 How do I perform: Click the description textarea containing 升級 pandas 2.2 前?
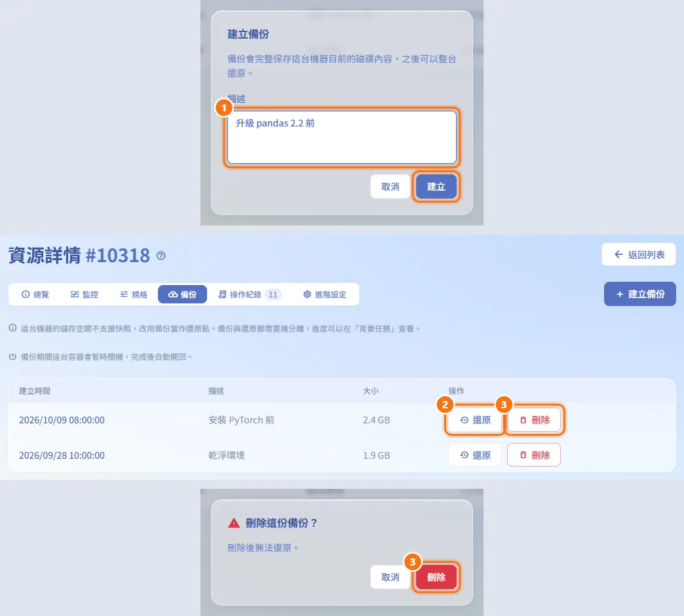coord(341,137)
